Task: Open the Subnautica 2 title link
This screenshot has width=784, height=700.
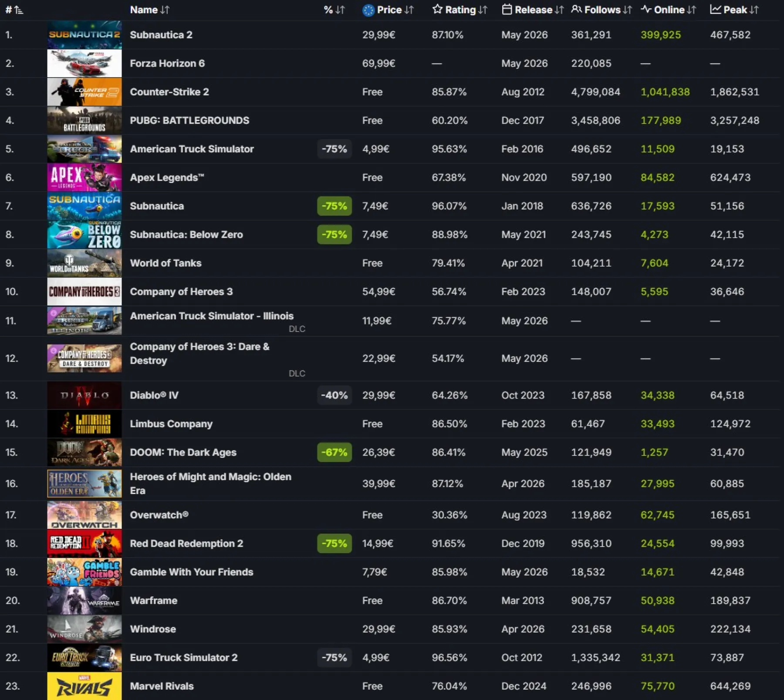Action: [x=161, y=35]
